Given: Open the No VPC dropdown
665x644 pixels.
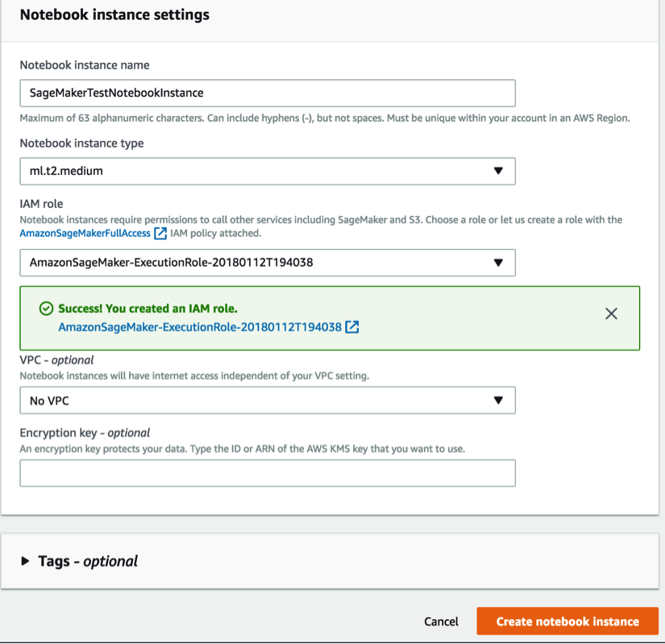Looking at the screenshot, I should coord(268,401).
